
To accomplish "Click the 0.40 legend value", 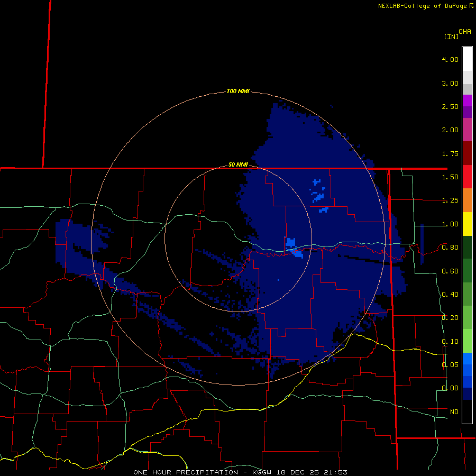I will [450, 295].
